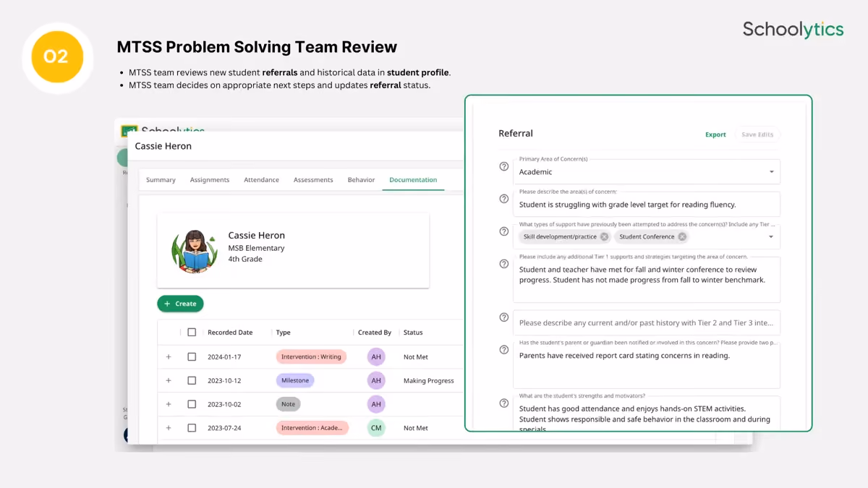Click help icon beside types of support field
Viewport: 868px width, 488px height.
point(504,231)
